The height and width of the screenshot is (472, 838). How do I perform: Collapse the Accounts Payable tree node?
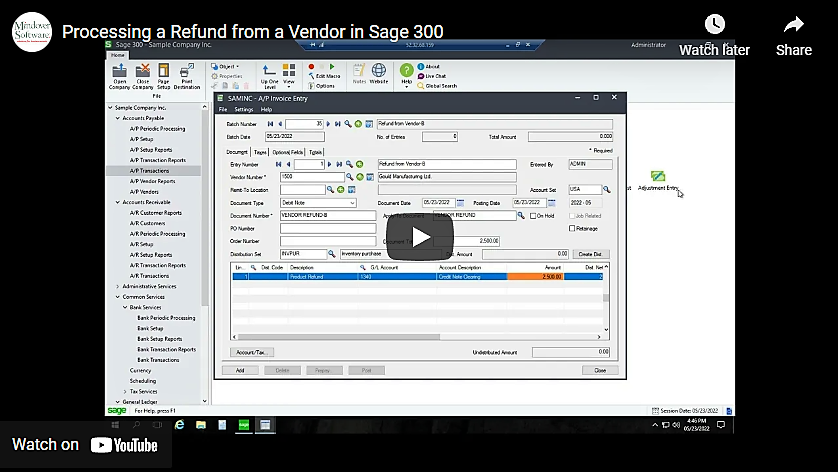pos(118,118)
